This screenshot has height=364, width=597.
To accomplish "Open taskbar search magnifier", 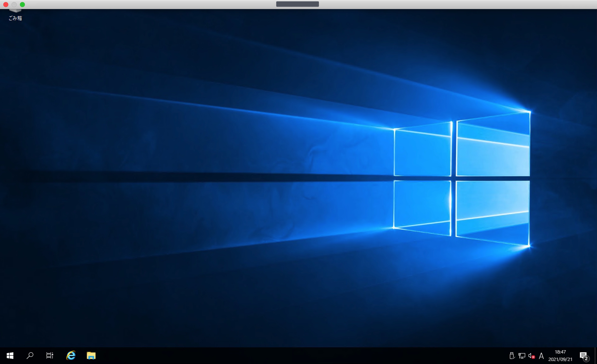I will (x=30, y=356).
